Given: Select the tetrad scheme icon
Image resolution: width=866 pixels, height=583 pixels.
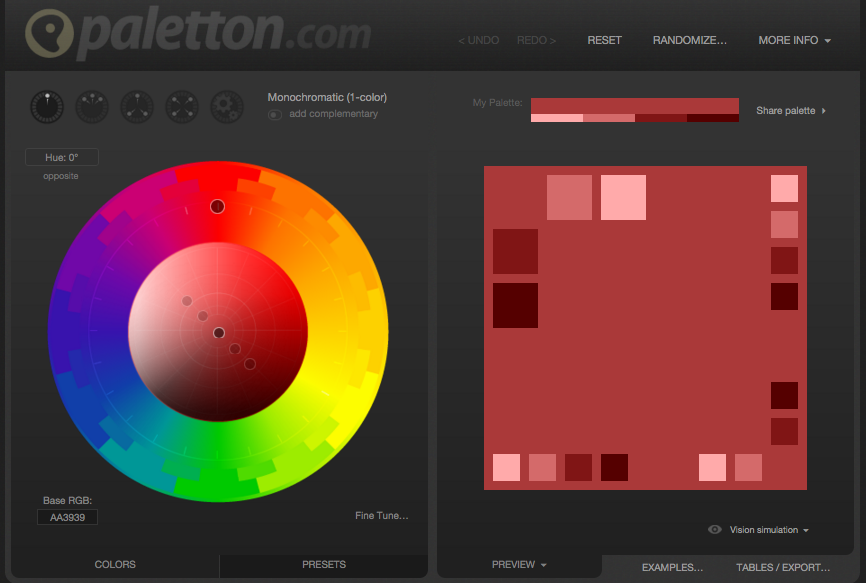Looking at the screenshot, I should (x=181, y=106).
